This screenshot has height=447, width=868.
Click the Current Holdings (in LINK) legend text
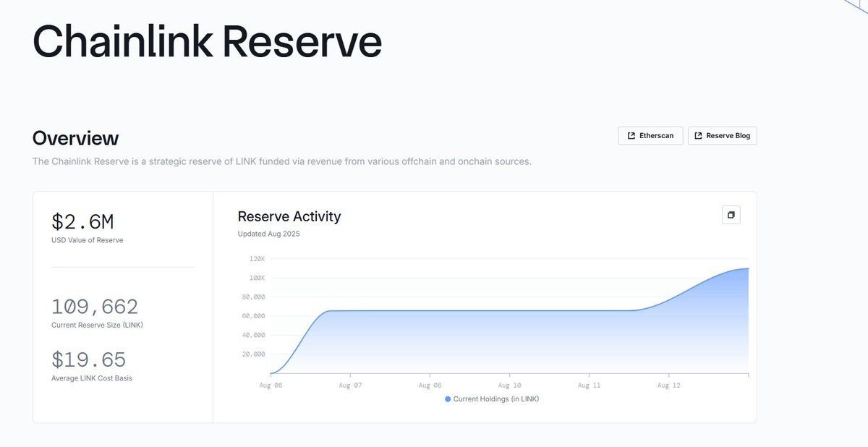pos(496,399)
